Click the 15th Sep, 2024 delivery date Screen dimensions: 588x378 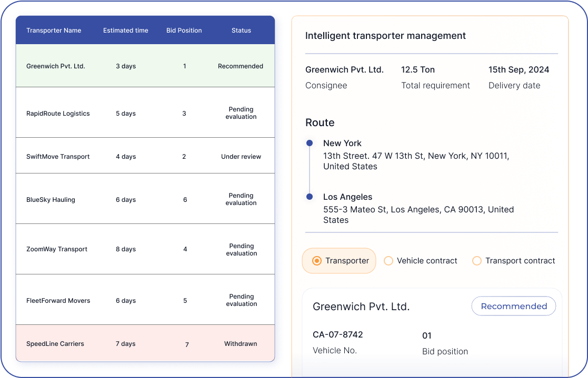click(x=519, y=70)
